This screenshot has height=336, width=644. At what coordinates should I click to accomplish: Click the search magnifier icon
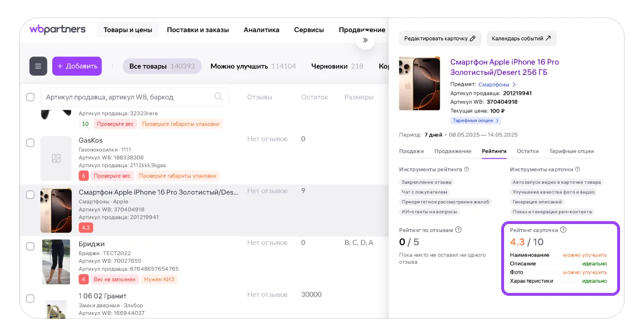(x=218, y=97)
